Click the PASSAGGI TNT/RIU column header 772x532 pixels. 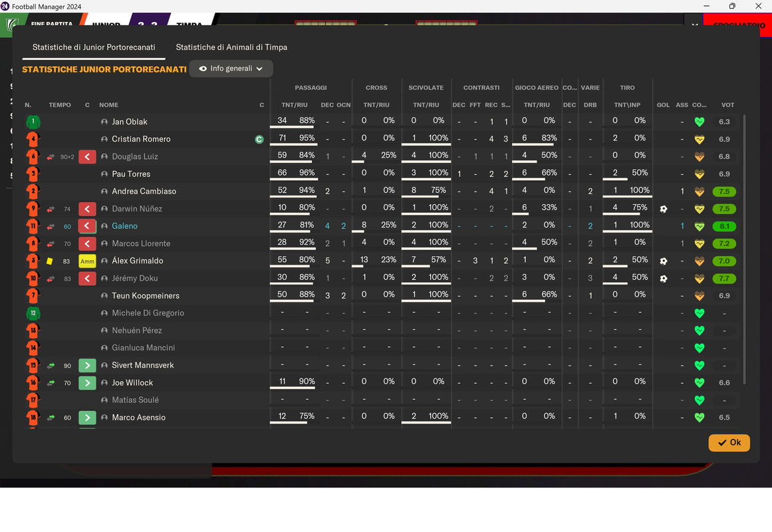click(x=295, y=105)
